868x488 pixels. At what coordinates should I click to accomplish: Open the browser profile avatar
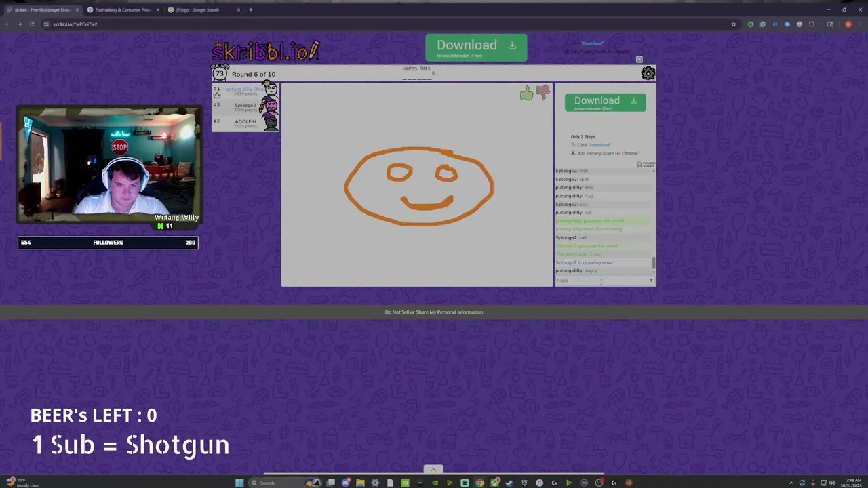[x=848, y=24]
